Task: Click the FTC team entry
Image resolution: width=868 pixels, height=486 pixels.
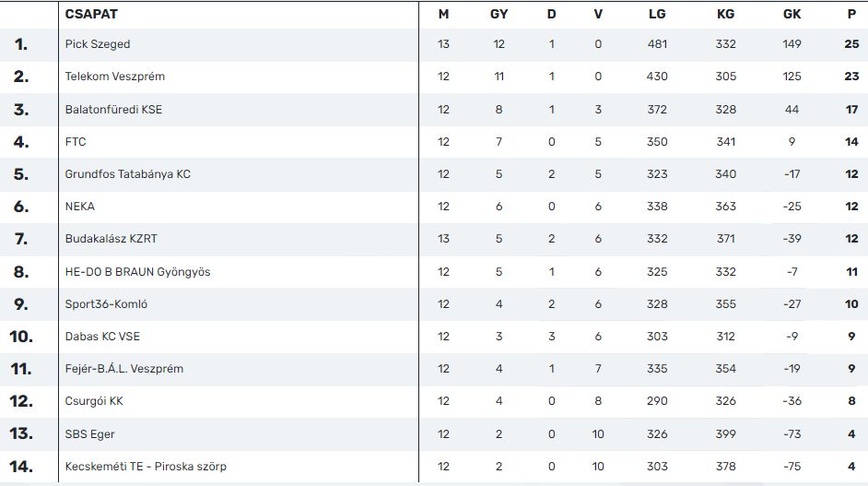Action: tap(76, 142)
